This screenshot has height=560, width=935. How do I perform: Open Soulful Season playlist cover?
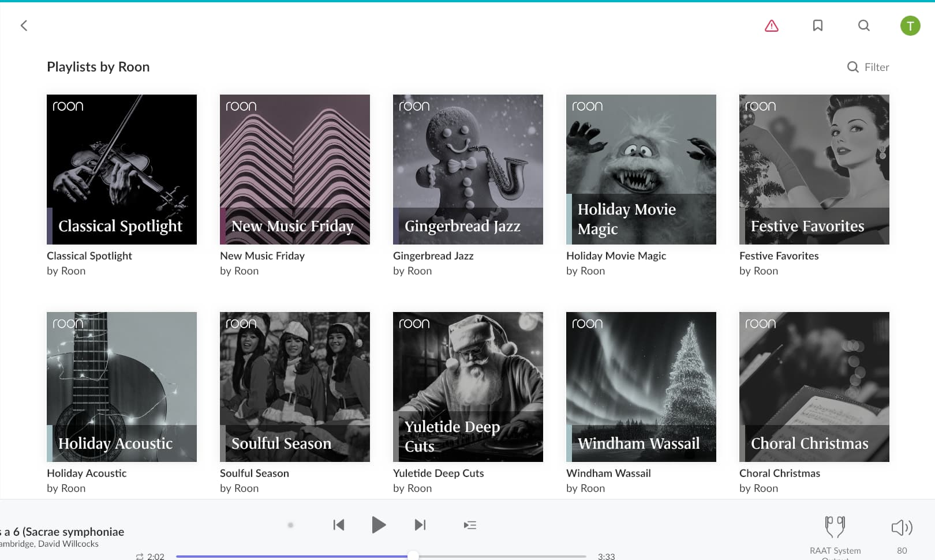(295, 387)
